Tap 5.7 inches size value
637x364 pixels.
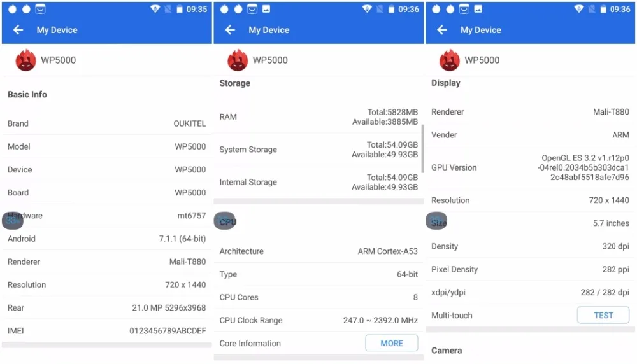611,223
